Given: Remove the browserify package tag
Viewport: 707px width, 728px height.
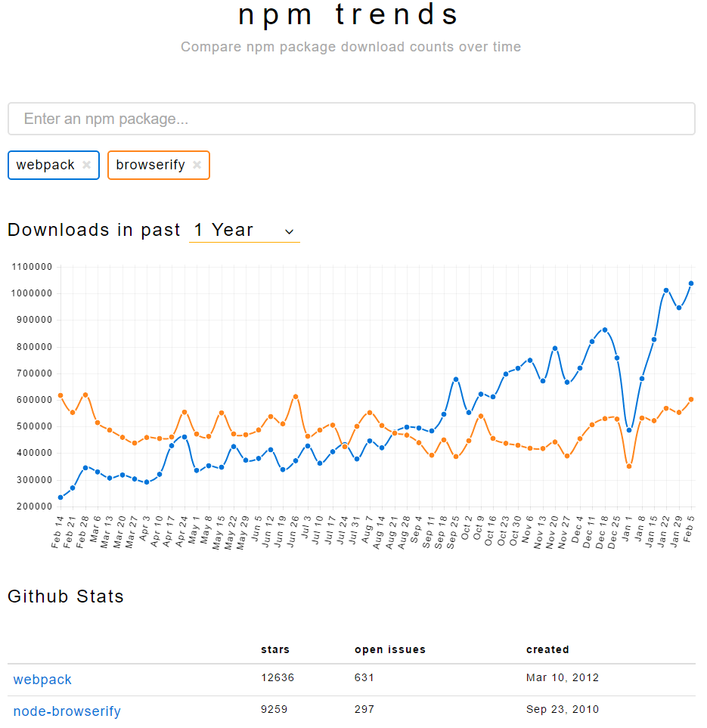Looking at the screenshot, I should click(x=197, y=165).
